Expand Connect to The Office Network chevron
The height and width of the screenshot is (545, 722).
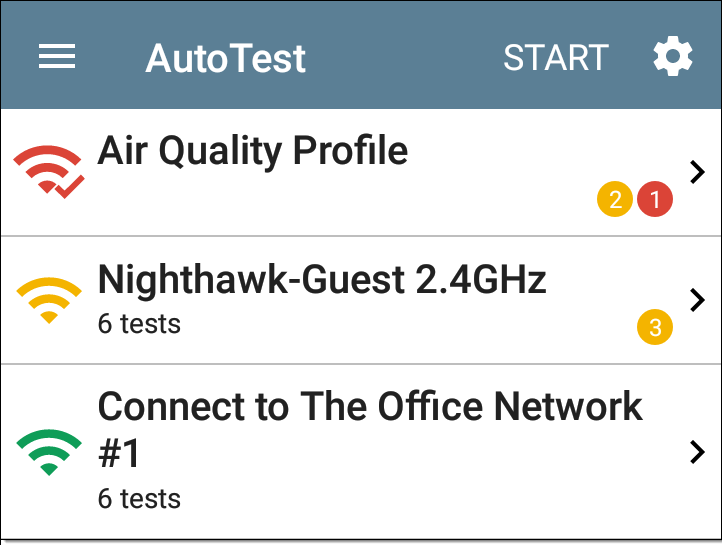(x=697, y=452)
